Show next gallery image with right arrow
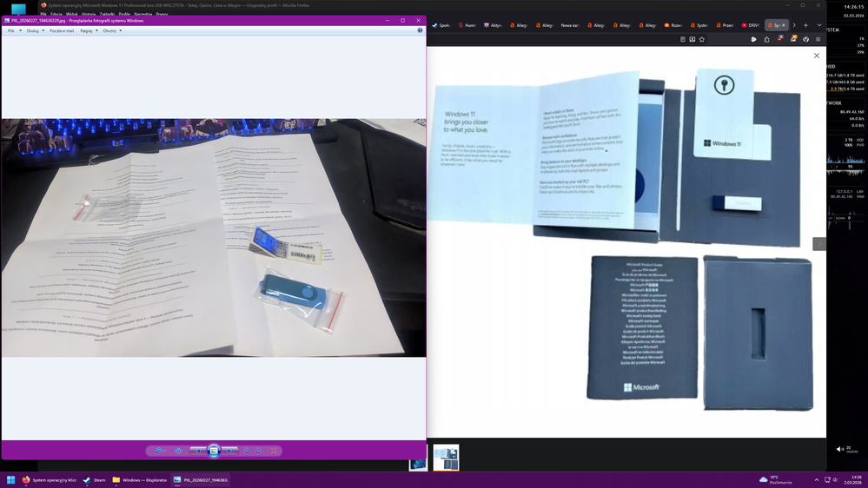Viewport: 868px width, 488px height. pyautogui.click(x=819, y=243)
